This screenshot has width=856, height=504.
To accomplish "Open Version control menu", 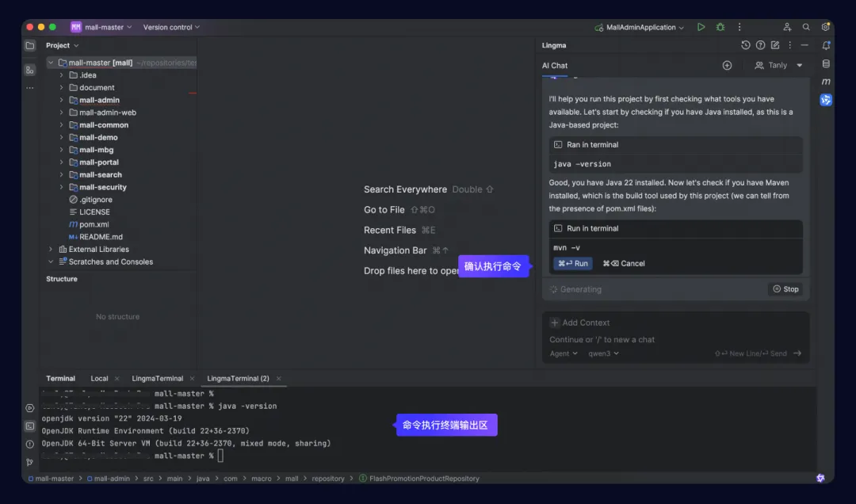I will point(171,27).
